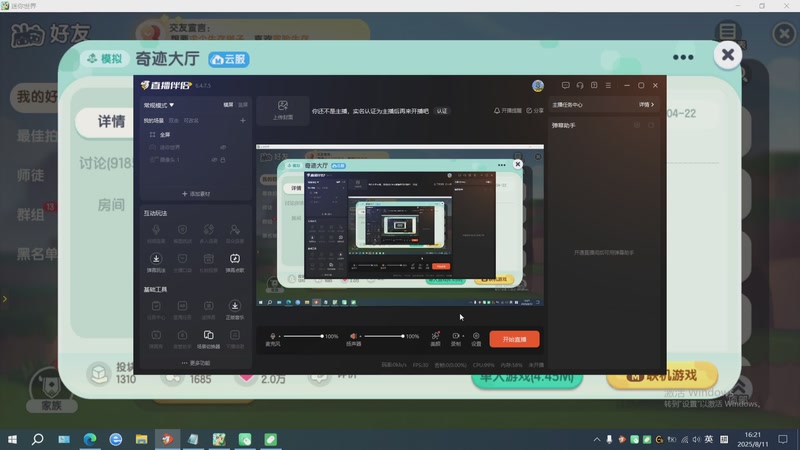
Task: Click the 分享 share link
Action: point(535,111)
